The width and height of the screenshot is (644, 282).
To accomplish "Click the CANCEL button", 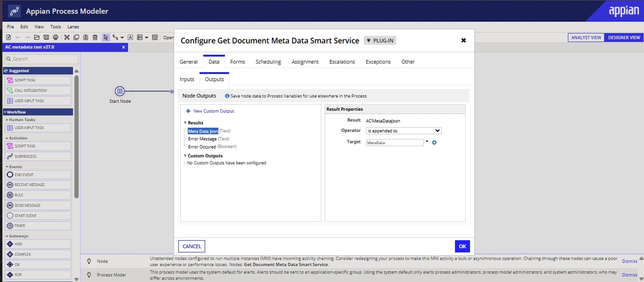I will [192, 246].
